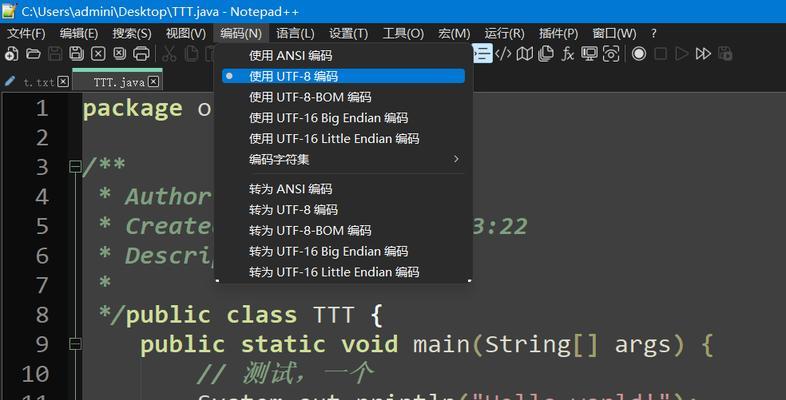
Task: Click the New file toolbar icon
Action: click(x=12, y=54)
